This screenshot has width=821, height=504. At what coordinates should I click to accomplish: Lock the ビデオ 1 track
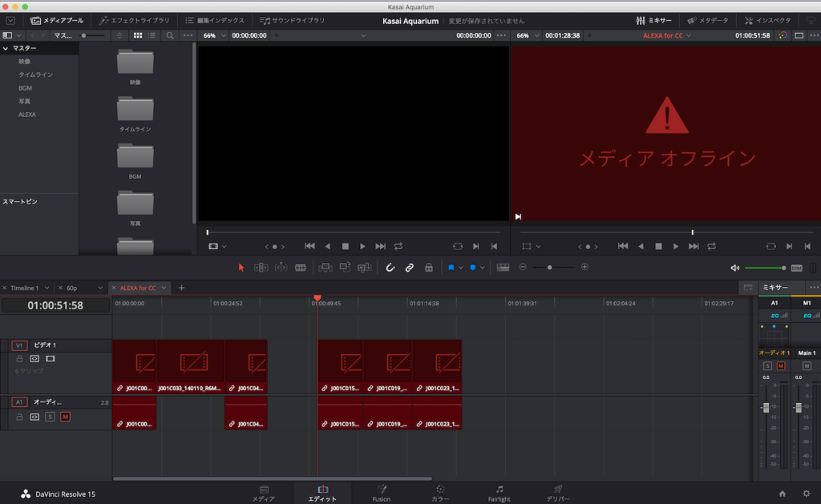[20, 358]
